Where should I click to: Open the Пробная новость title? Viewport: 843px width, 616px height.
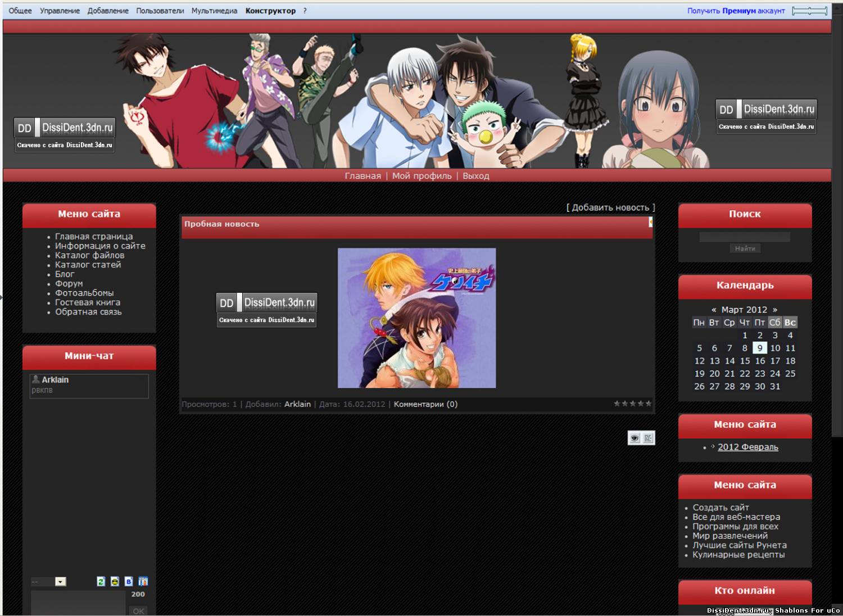click(x=221, y=224)
